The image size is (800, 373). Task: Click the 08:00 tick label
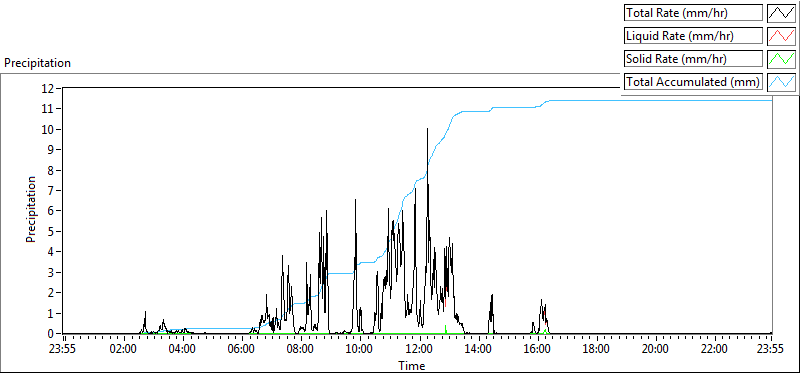click(301, 349)
